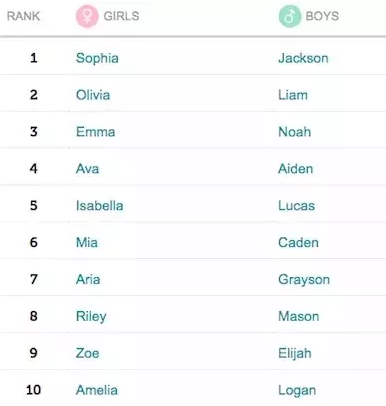This screenshot has width=386, height=406.
Task: Select Caden in the boys column
Action: 298,243
